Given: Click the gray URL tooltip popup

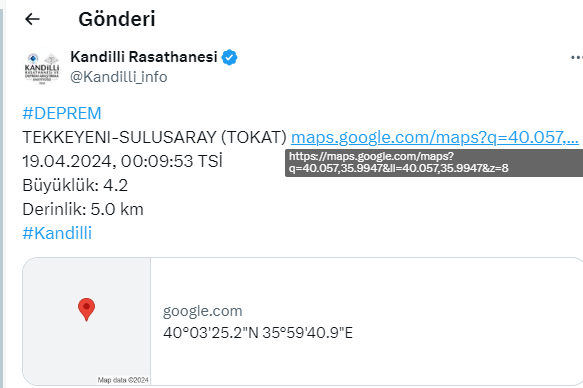Looking at the screenshot, I should click(x=434, y=163).
